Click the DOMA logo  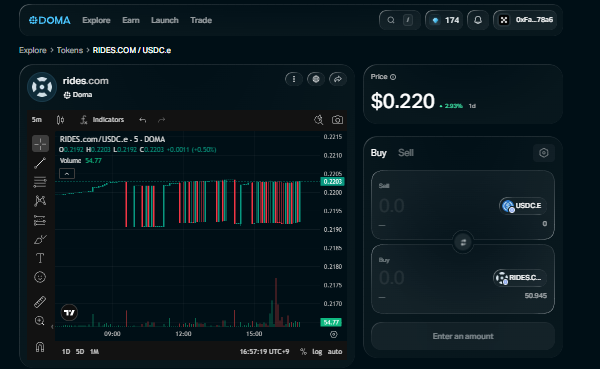click(50, 20)
